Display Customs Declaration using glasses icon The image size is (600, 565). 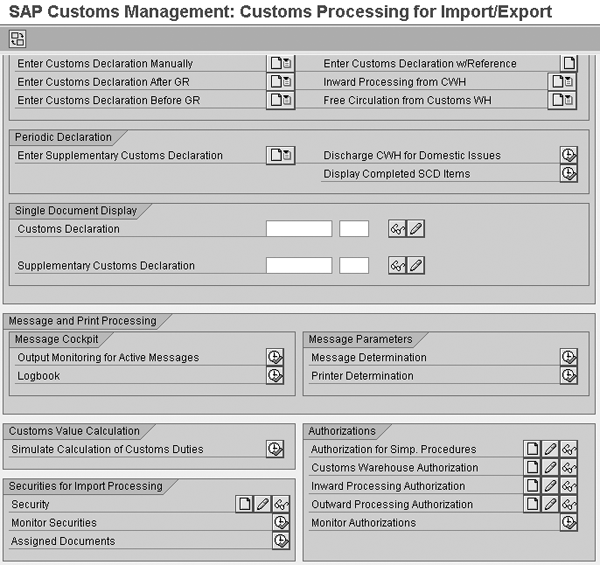(x=397, y=229)
